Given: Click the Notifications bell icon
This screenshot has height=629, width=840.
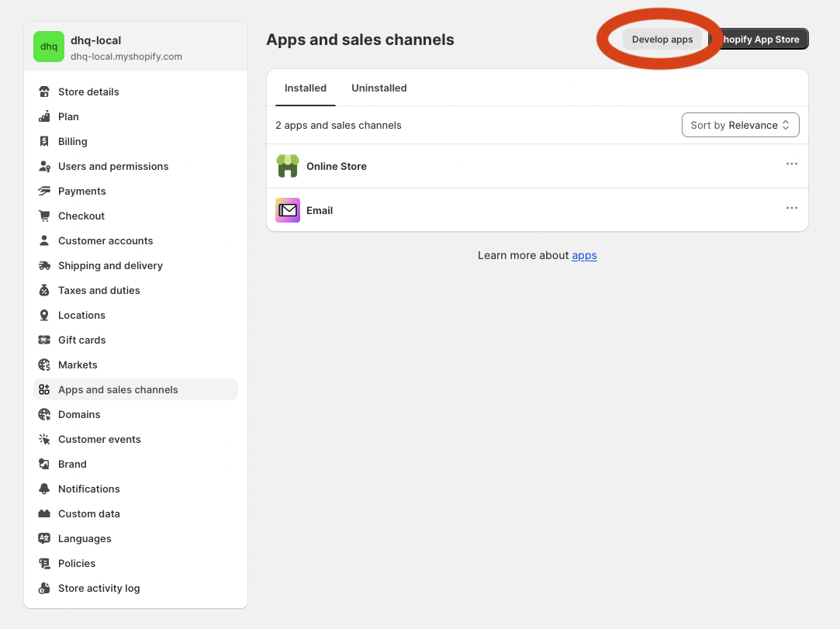Looking at the screenshot, I should click(x=44, y=489).
